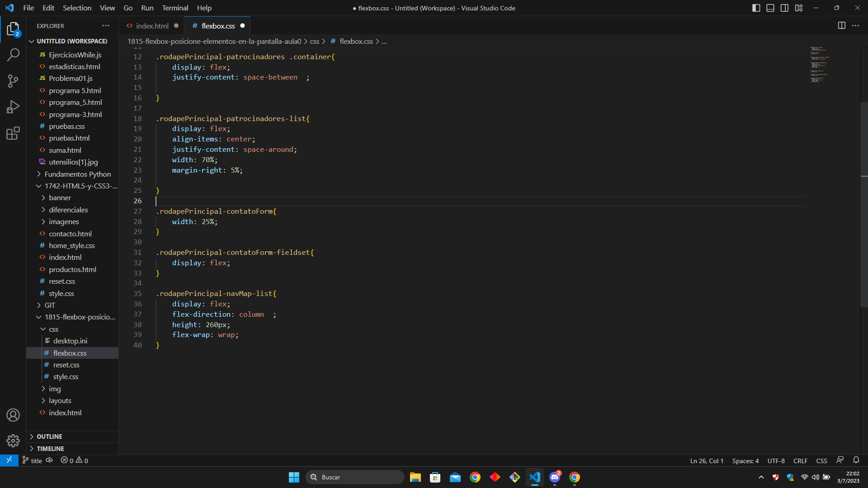This screenshot has height=488, width=868.
Task: Open the Manage gear icon
Action: pyautogui.click(x=13, y=441)
